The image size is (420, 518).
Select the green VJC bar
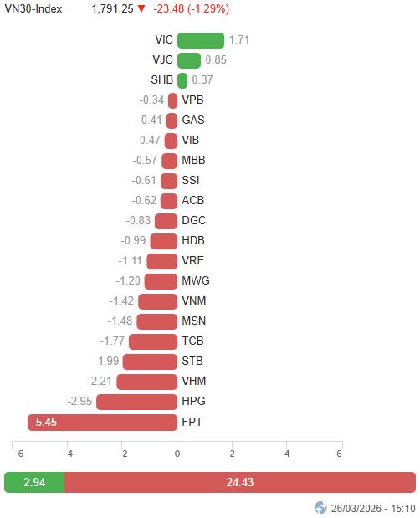(x=189, y=60)
